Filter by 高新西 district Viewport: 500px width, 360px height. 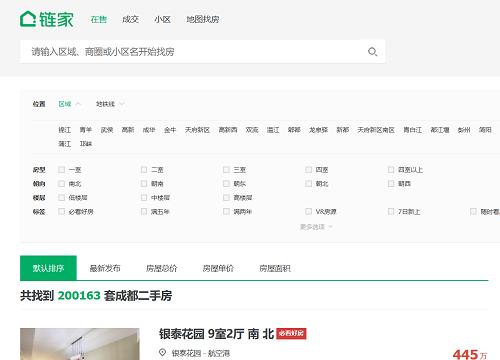click(x=228, y=130)
